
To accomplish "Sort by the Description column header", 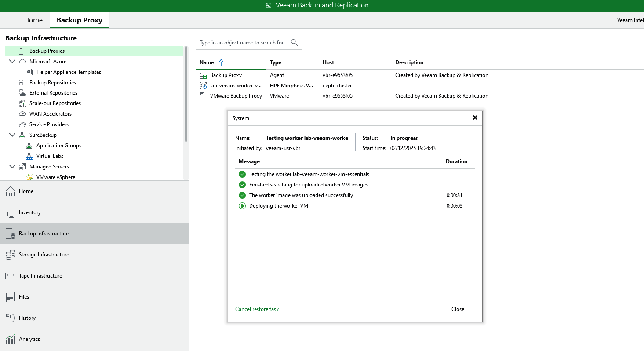I will (x=409, y=62).
